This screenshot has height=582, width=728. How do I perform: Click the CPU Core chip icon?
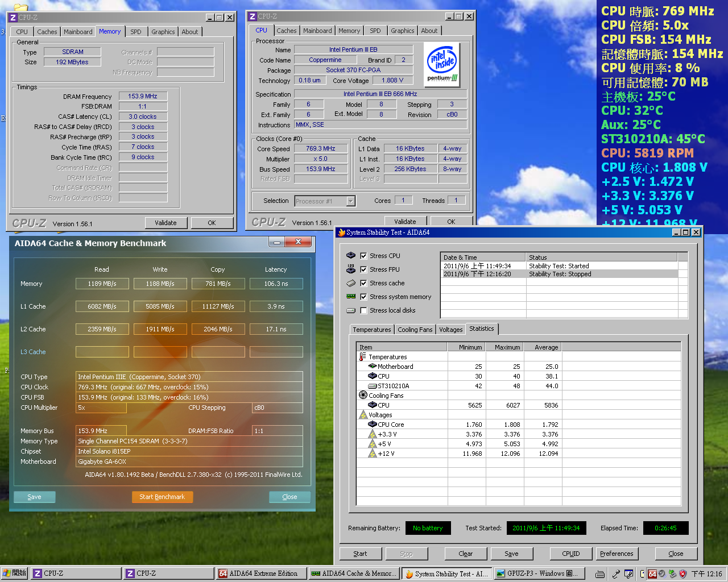373,425
